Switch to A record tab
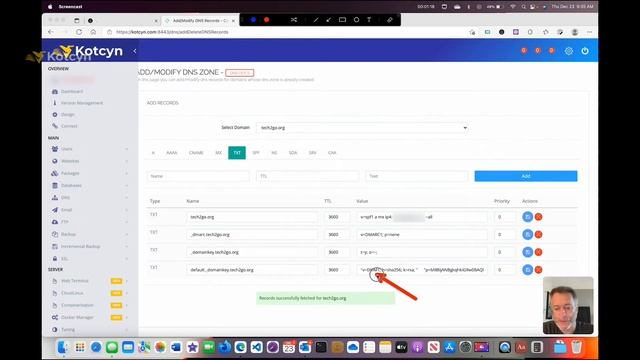Screen dimensions: 640x360 [153, 153]
